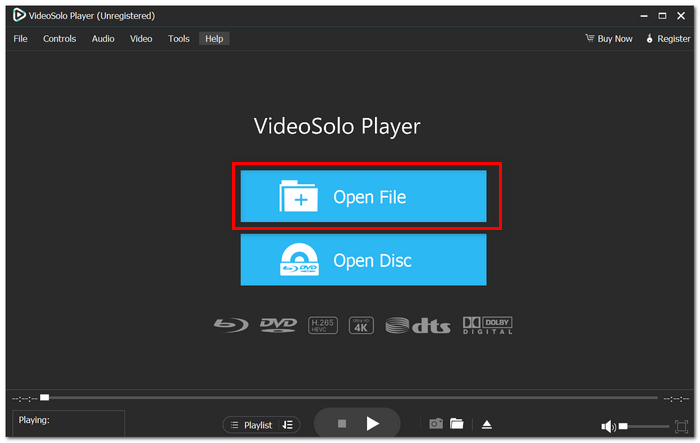The image size is (700, 443).
Task: Click the VideoSolo Player heading text
Action: [337, 126]
